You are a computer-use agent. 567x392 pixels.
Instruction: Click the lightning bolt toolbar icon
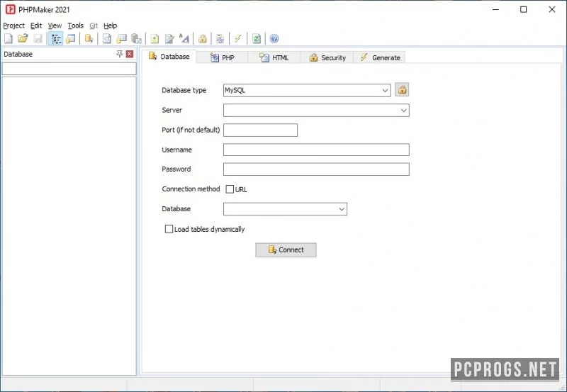tap(238, 38)
